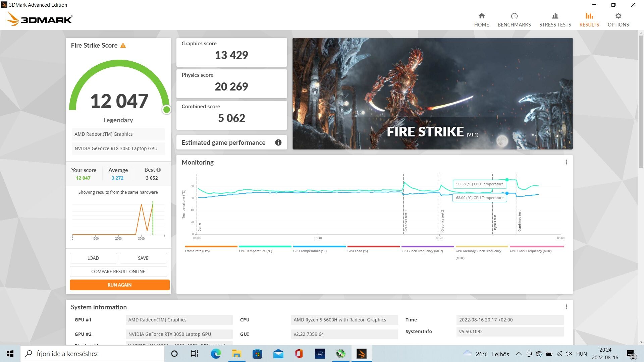Click the RUN AGAIN button

click(x=120, y=285)
